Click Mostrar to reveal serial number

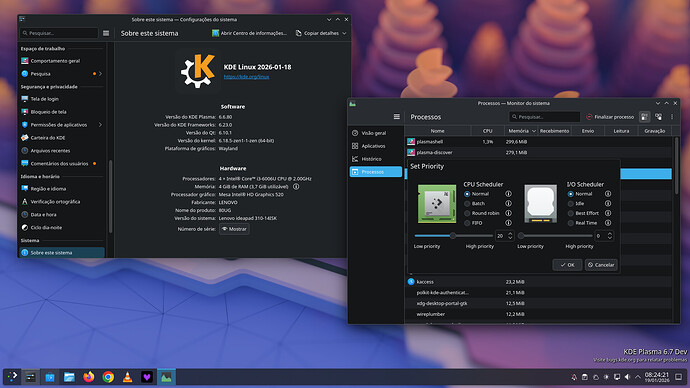(234, 229)
